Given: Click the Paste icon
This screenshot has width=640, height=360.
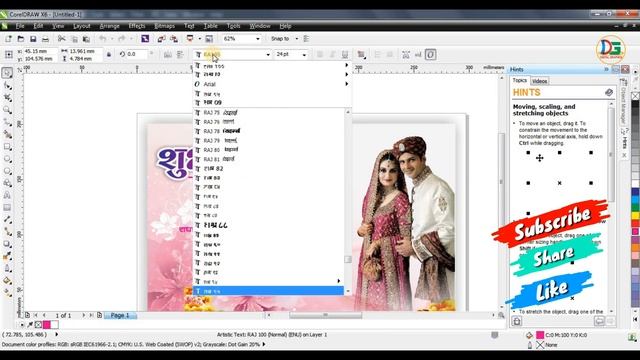Looking at the screenshot, I should (x=86, y=39).
